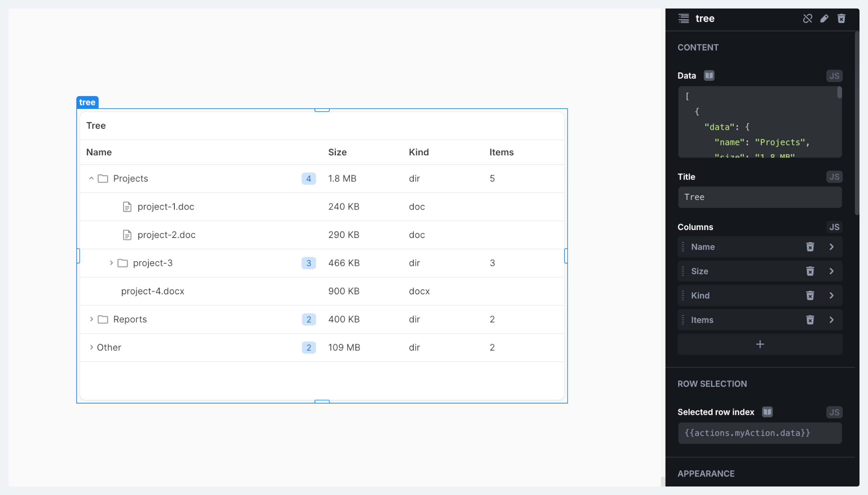Screen dimensions: 868x495
Task: Delete the tree component with the trash icon
Action: 841,18
